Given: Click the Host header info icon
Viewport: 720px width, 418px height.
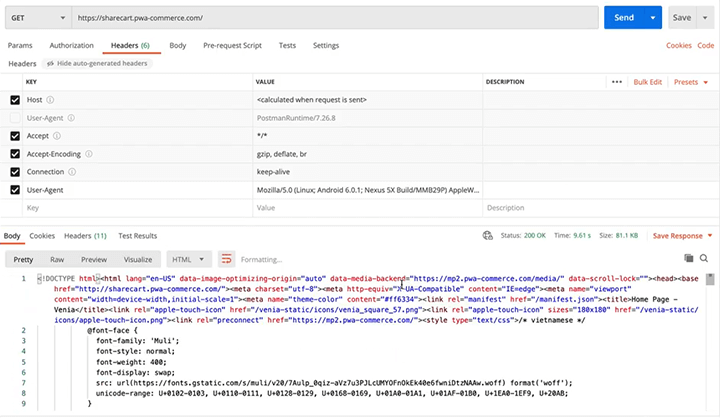Looking at the screenshot, I should (50, 100).
